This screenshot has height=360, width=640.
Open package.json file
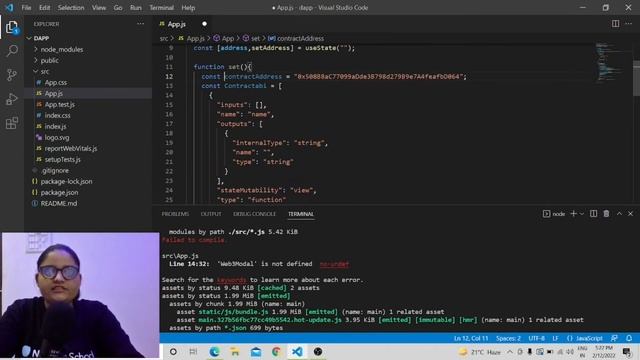tap(59, 193)
